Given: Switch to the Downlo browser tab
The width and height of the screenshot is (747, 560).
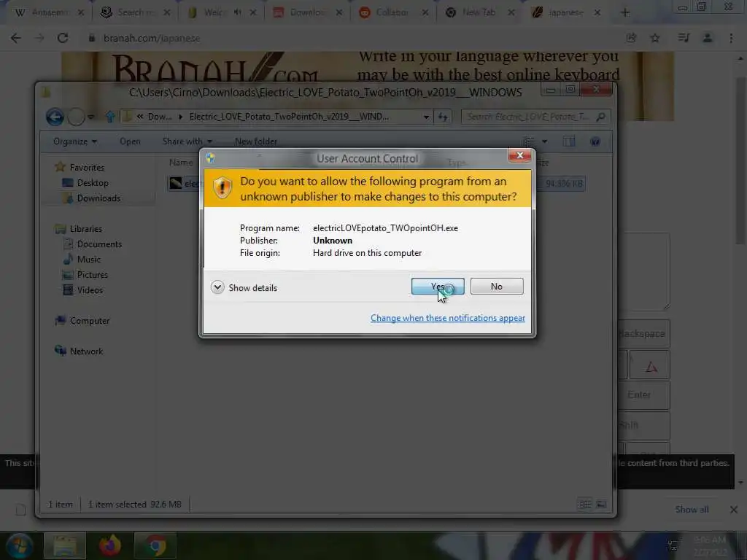Looking at the screenshot, I should [x=307, y=12].
